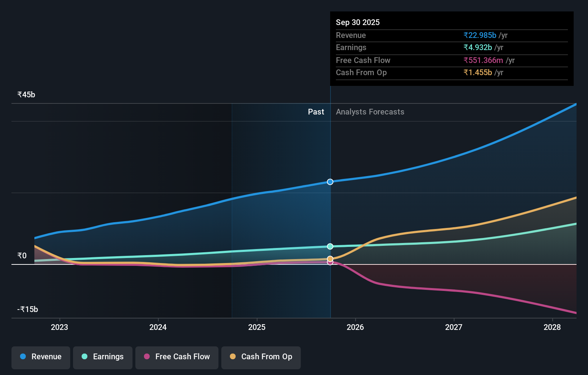Viewport: 588px width, 375px height.
Task: Select the pink Free Cash Flow legend dot
Action: pyautogui.click(x=146, y=357)
